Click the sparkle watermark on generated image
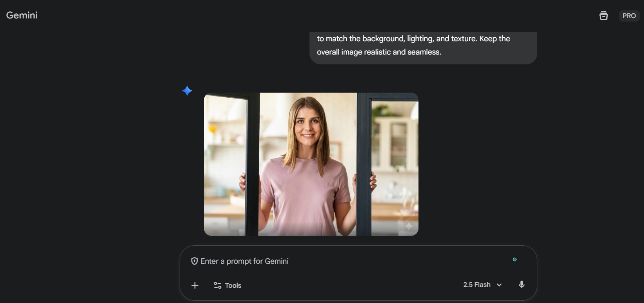 409,226
